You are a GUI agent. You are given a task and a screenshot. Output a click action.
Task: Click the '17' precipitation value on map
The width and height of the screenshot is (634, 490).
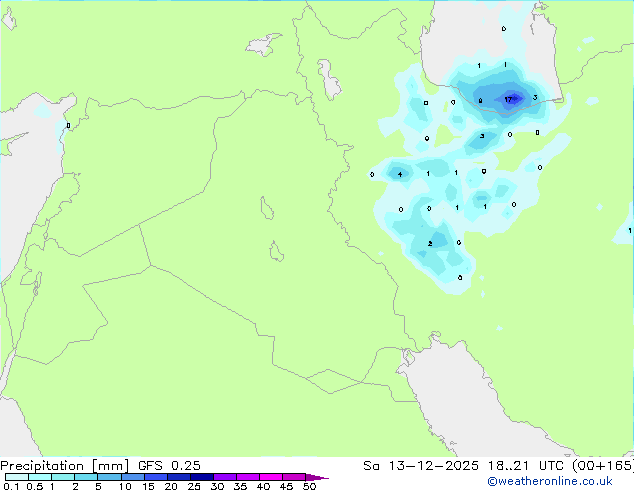(509, 99)
